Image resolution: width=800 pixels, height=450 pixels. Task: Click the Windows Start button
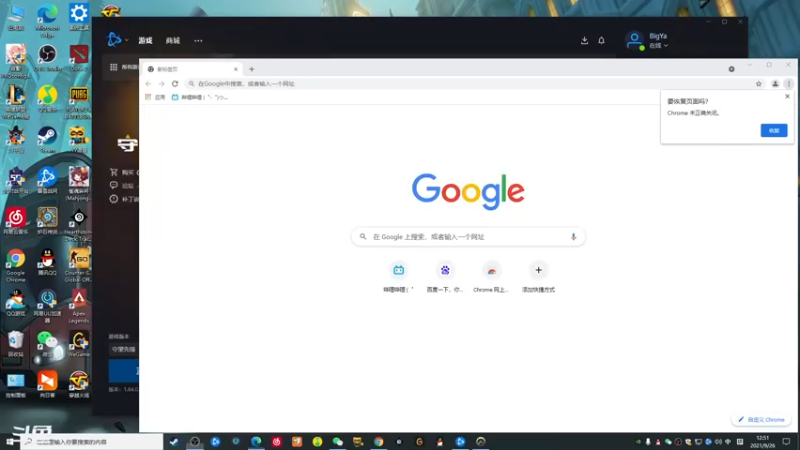point(10,441)
